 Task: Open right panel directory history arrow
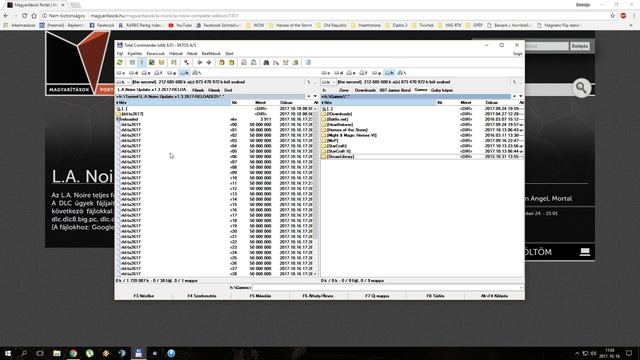coord(520,96)
